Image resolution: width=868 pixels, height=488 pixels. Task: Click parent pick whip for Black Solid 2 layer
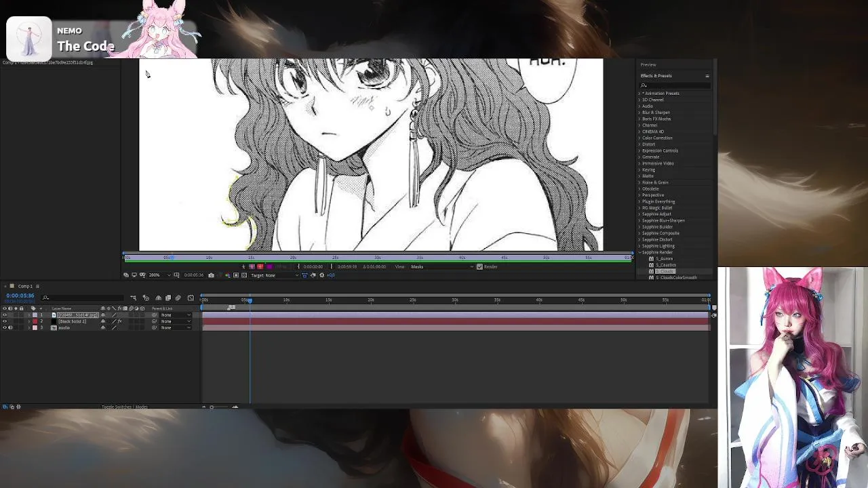[154, 321]
